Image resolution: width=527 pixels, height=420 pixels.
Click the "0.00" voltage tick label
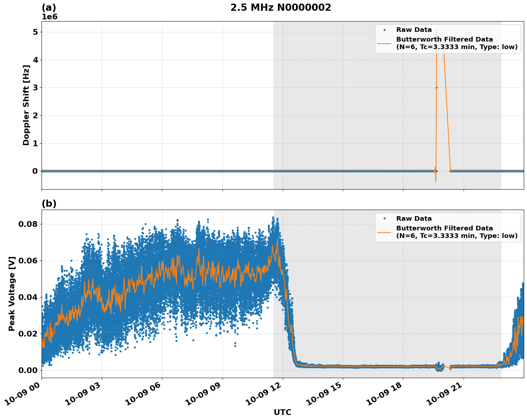tap(28, 370)
